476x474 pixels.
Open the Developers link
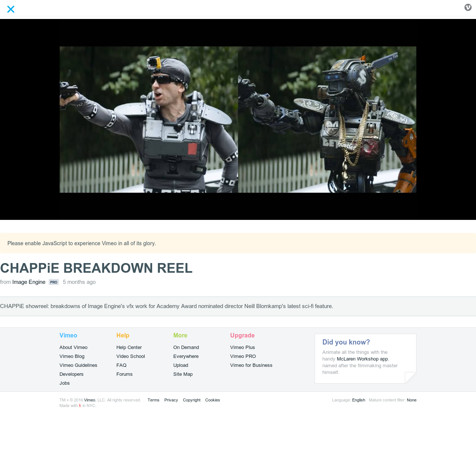coord(71,374)
